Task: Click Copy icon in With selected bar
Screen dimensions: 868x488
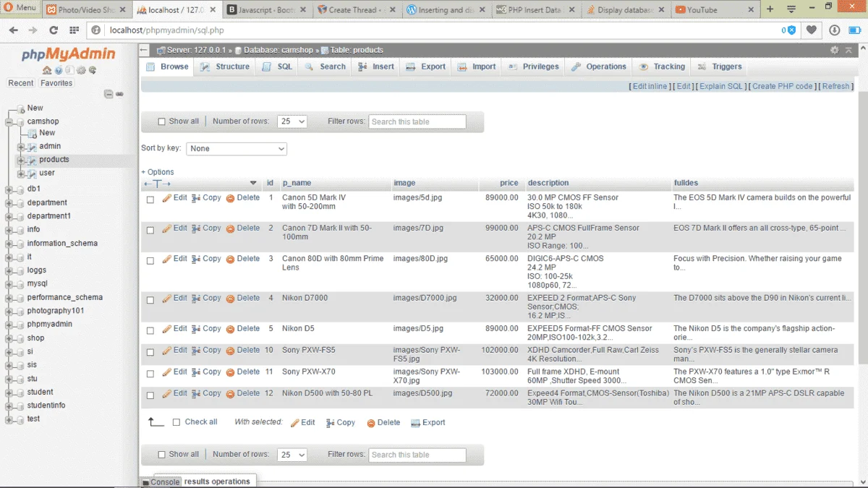Action: (331, 423)
